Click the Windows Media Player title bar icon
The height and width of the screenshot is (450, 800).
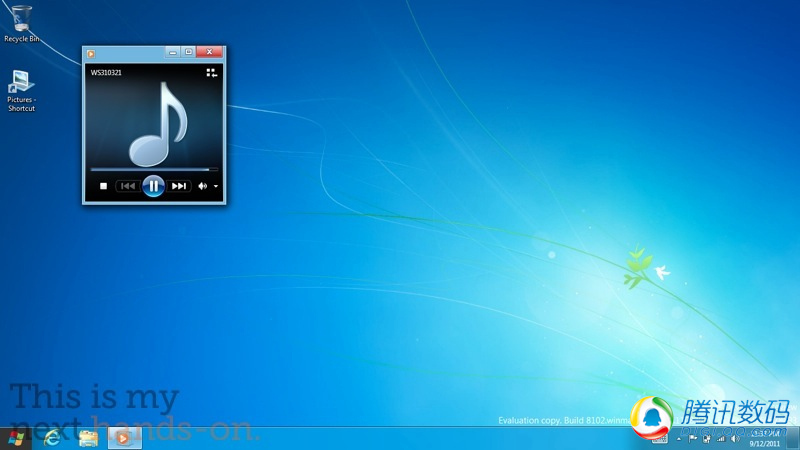(91, 54)
